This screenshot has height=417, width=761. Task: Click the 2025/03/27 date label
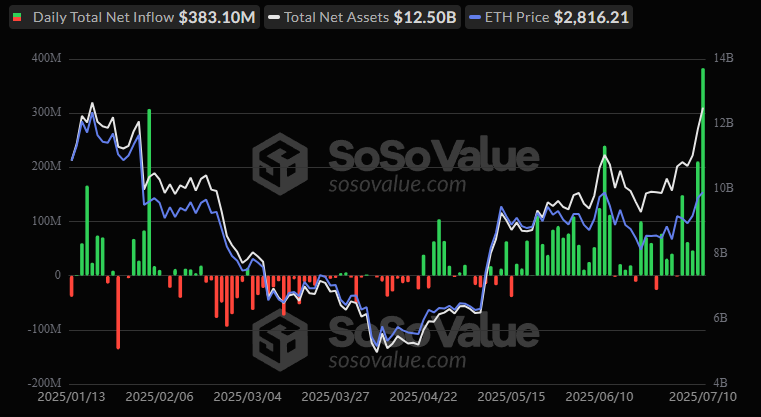tap(335, 397)
